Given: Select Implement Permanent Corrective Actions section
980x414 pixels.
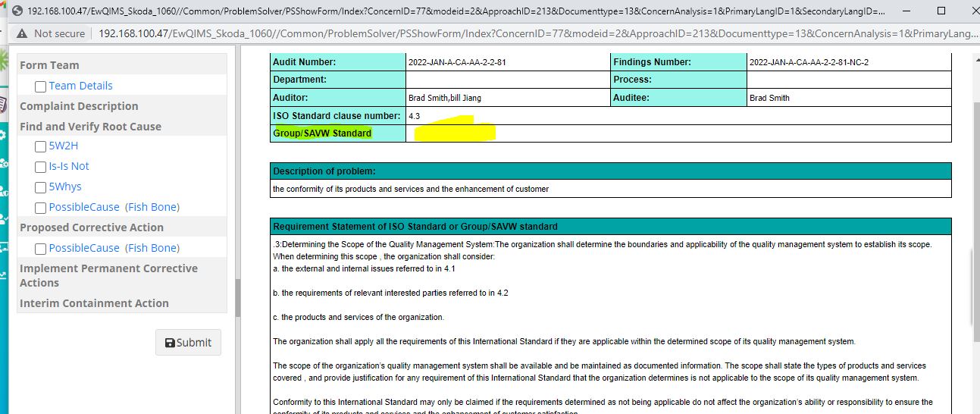Looking at the screenshot, I should click(x=122, y=275).
